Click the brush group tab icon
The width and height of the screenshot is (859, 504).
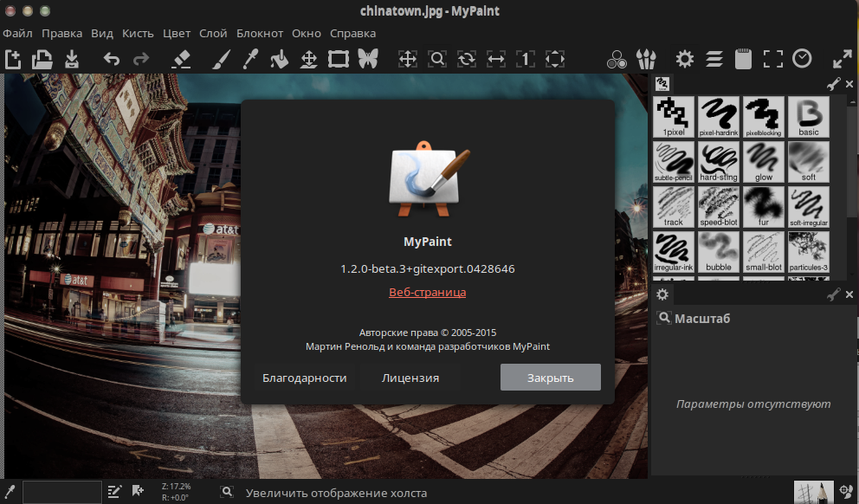[x=662, y=84]
